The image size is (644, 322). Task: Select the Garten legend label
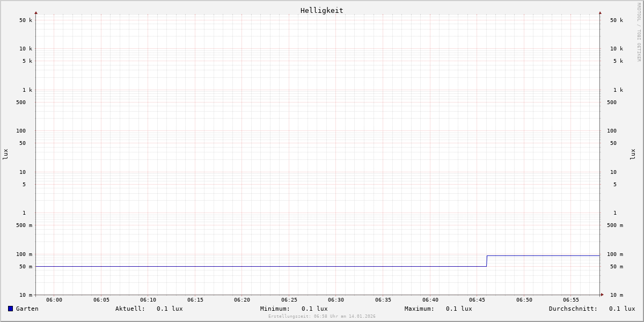[x=27, y=309]
